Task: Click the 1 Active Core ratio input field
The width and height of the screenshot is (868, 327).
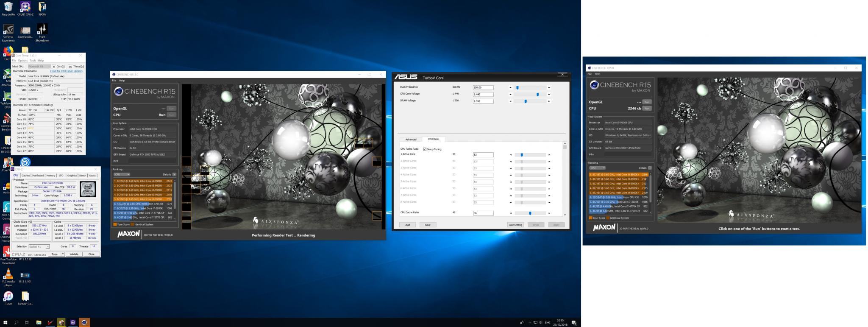Action: (483, 155)
